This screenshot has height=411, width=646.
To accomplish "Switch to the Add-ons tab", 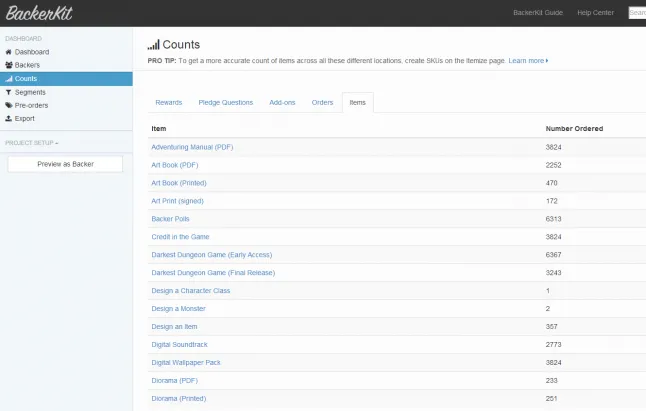I will pos(282,103).
